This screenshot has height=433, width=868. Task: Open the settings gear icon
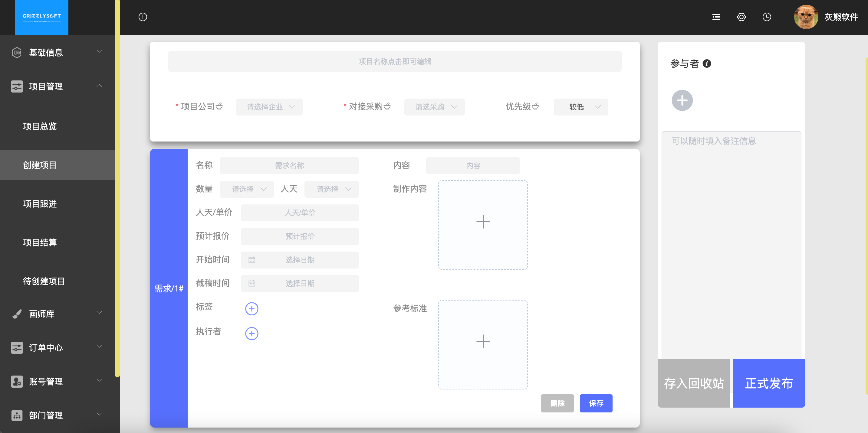pos(741,17)
